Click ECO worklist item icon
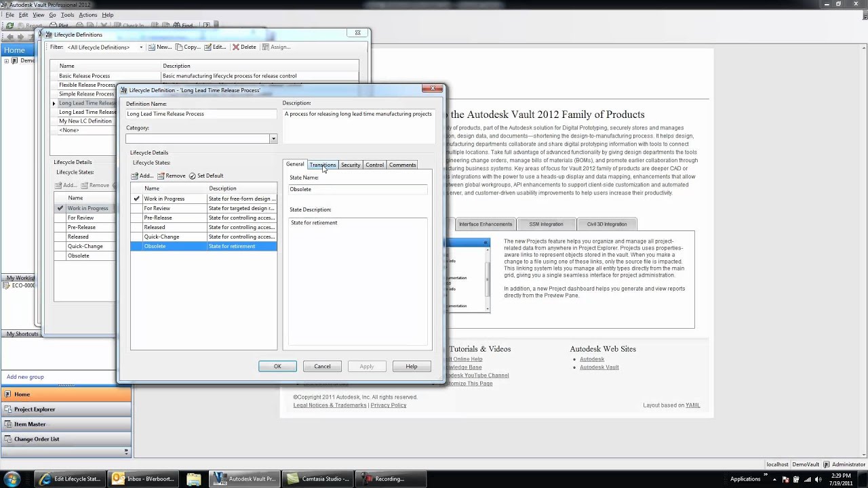 [6, 285]
